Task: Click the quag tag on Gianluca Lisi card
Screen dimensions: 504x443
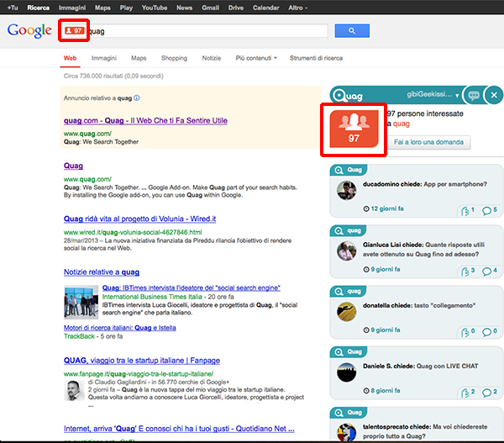Action: click(349, 230)
